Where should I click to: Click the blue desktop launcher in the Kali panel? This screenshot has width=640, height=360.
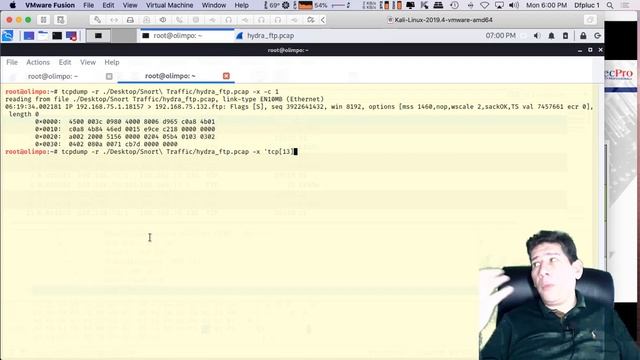(x=29, y=36)
